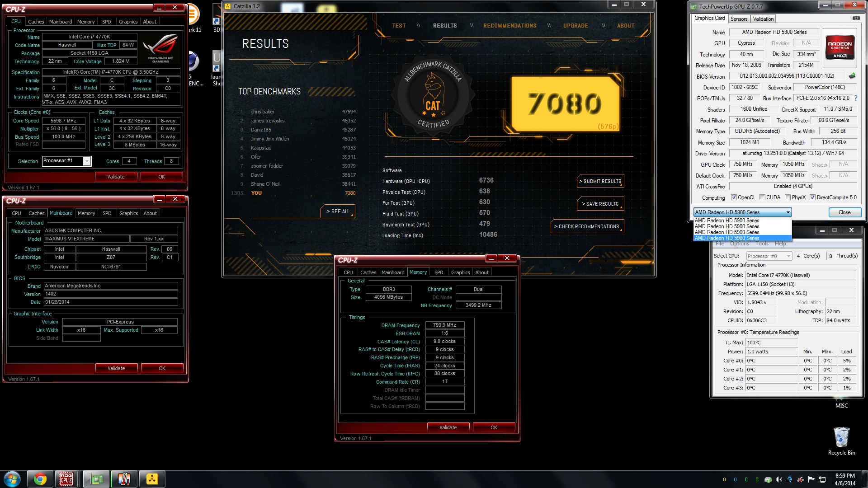868x488 pixels.
Task: Toggle the DirectCompute 5.0 checkbox
Action: point(812,197)
